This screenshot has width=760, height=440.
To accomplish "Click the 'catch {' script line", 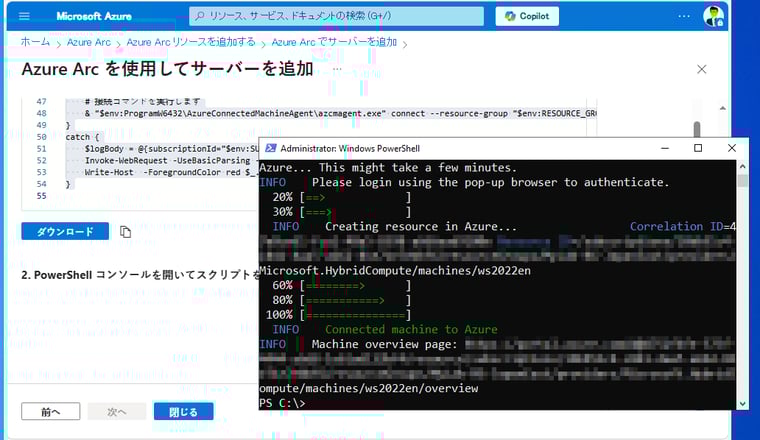I will 82,137.
